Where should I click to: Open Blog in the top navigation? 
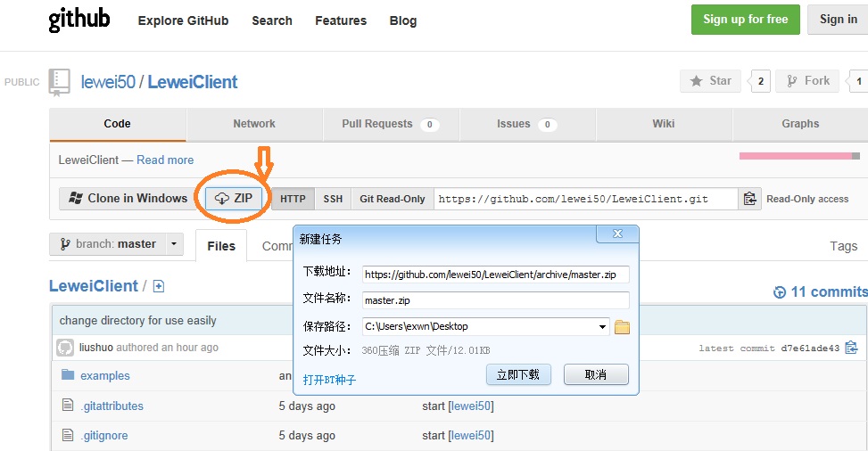[x=403, y=21]
